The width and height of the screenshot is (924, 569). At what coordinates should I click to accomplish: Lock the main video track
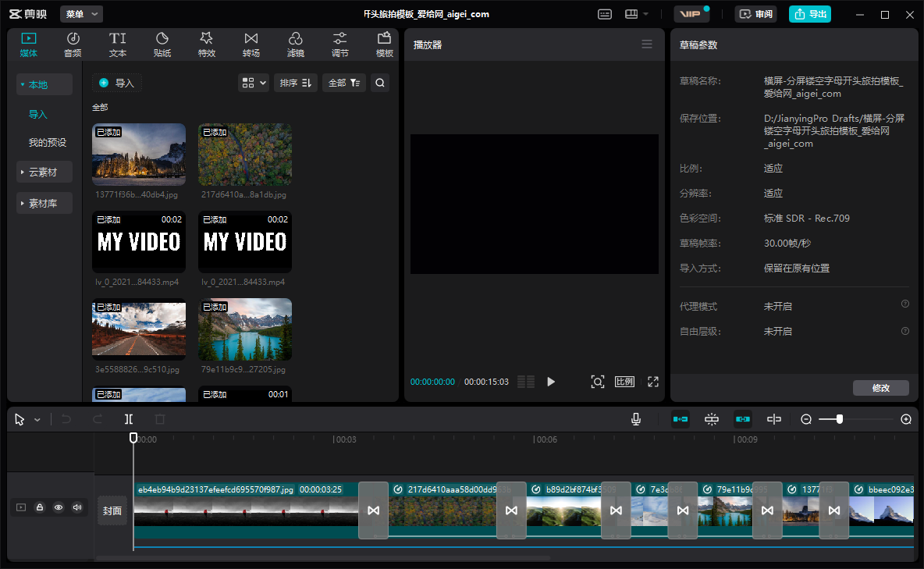click(x=40, y=507)
